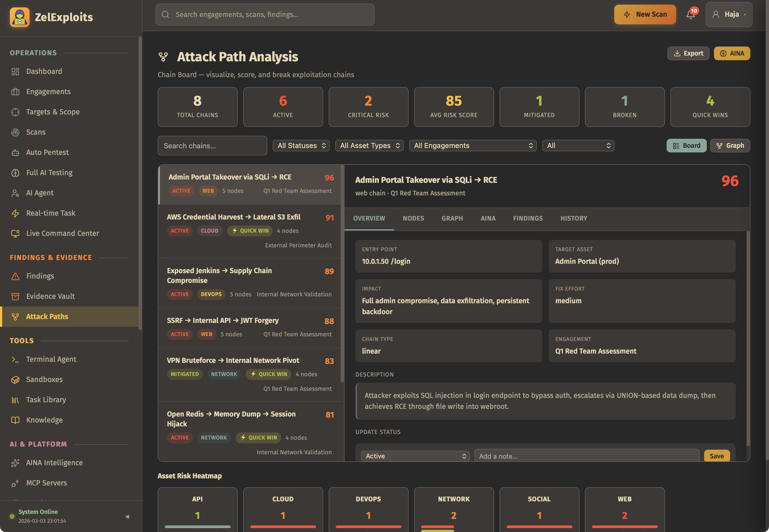Viewport: 769px width, 532px height.
Task: Collapse the sidebar with the arrow toggle
Action: pyautogui.click(x=127, y=517)
